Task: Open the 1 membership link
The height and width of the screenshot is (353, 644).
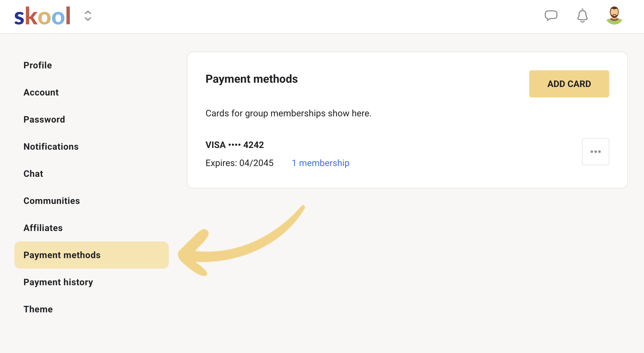Action: click(320, 163)
